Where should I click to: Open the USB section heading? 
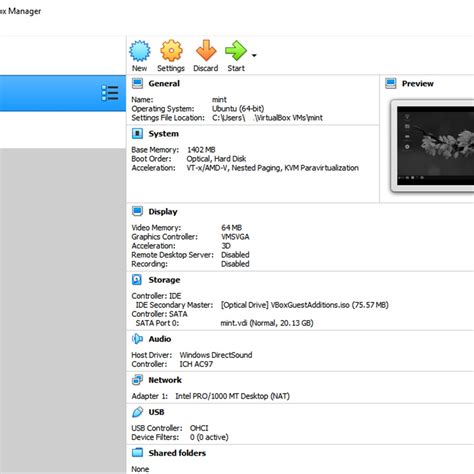[156, 412]
